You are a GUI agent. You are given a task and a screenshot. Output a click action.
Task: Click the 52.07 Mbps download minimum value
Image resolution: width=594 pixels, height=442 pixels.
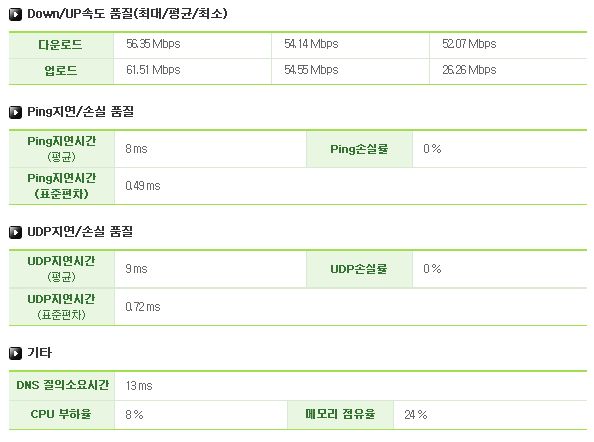(469, 44)
